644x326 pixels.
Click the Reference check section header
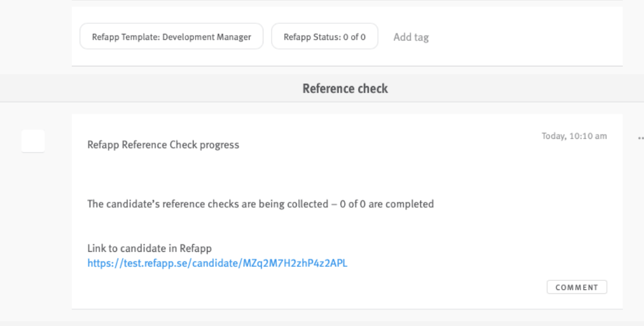(345, 88)
